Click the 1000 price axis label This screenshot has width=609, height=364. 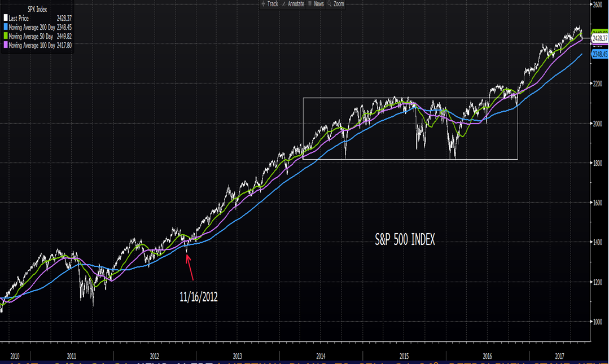(597, 322)
